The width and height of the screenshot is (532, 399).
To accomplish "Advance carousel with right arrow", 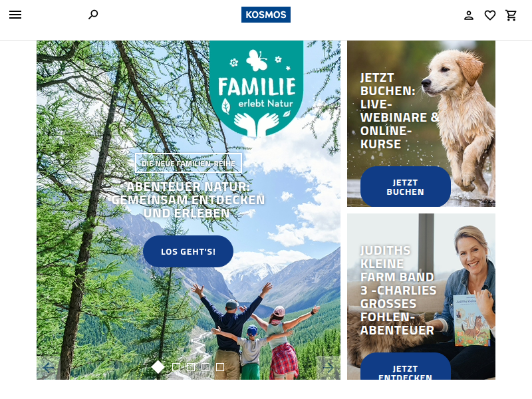I will pyautogui.click(x=328, y=368).
